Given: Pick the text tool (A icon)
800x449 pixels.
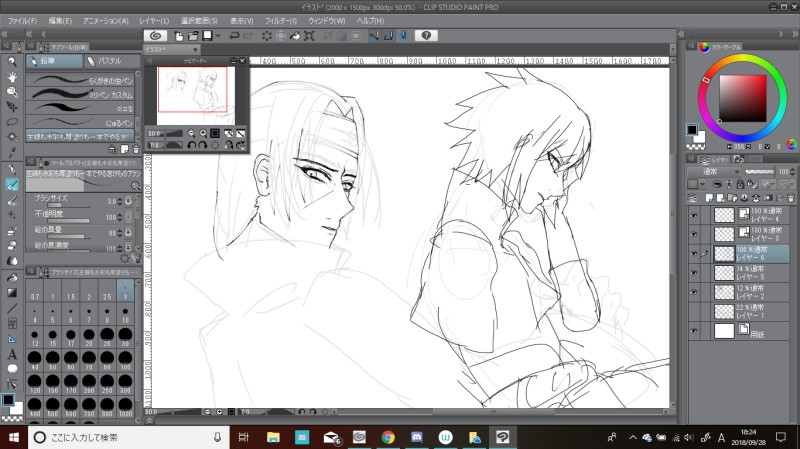Looking at the screenshot, I should 11,354.
